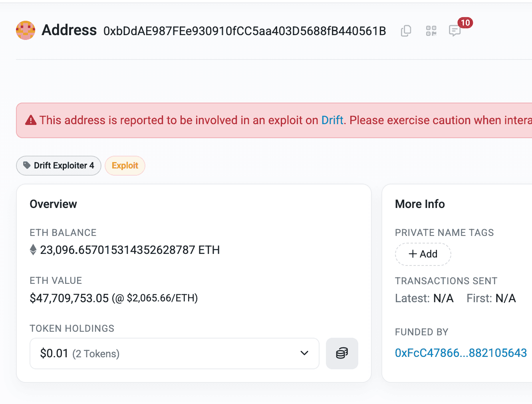Open the token holdings wallet view icon
The image size is (532, 404).
click(341, 353)
